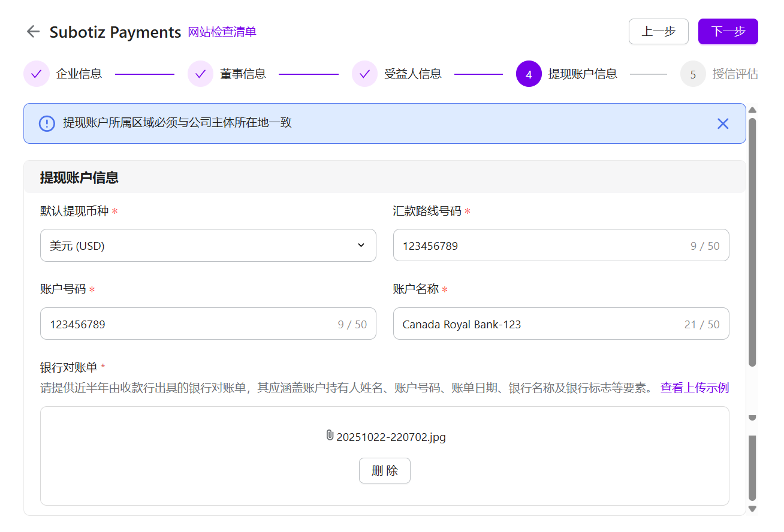Click the info exclamation icon in alert
The width and height of the screenshot is (784, 532).
point(47,123)
